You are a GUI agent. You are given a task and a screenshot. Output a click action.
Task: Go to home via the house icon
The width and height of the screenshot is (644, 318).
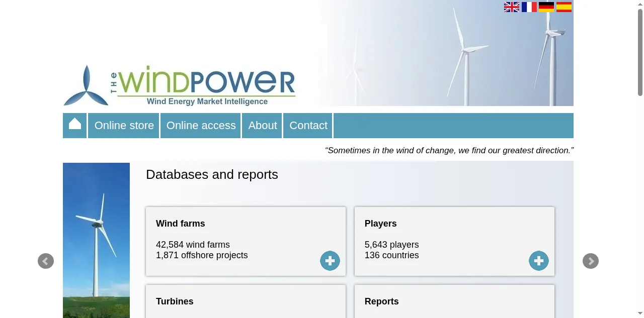click(75, 125)
